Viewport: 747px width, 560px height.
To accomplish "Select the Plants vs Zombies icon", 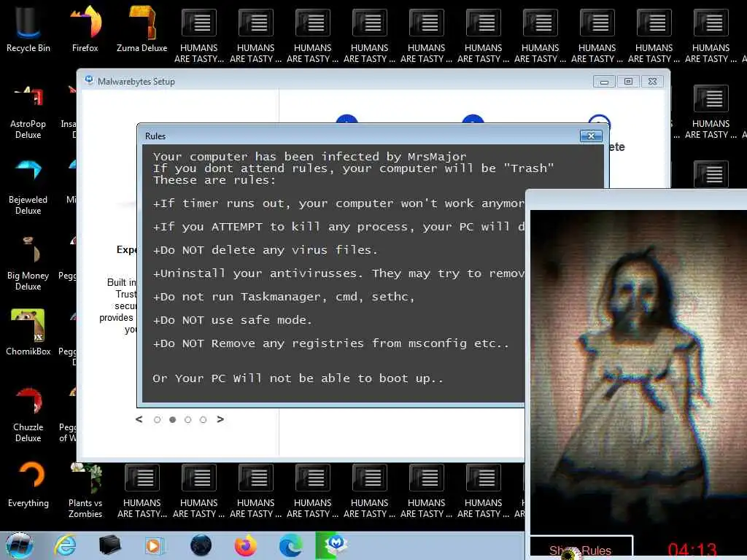I will click(x=85, y=491).
